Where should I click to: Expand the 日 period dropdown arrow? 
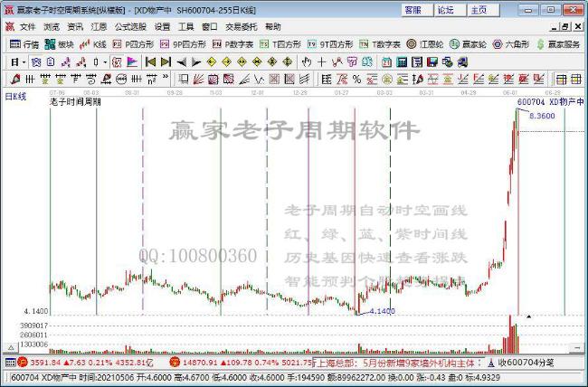pos(24,62)
